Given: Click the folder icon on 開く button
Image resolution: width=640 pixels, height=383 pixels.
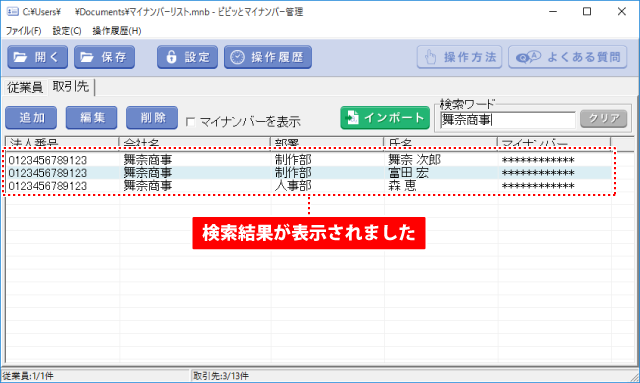Looking at the screenshot, I should [20, 57].
